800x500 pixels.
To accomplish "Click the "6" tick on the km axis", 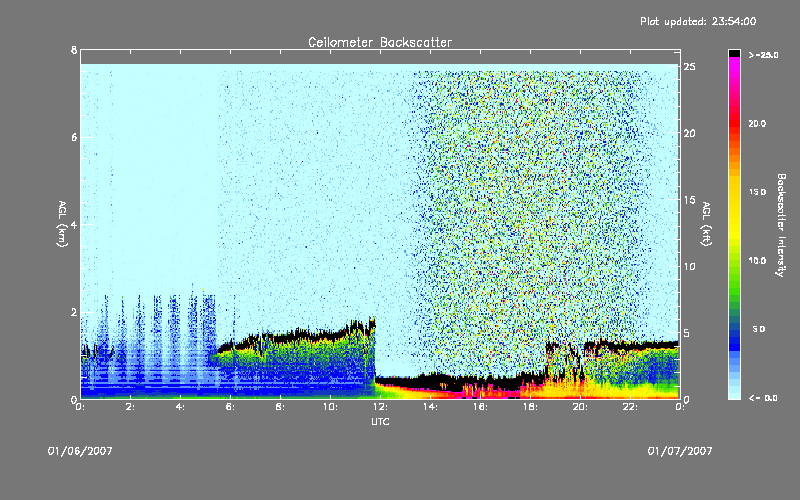I will point(74,137).
